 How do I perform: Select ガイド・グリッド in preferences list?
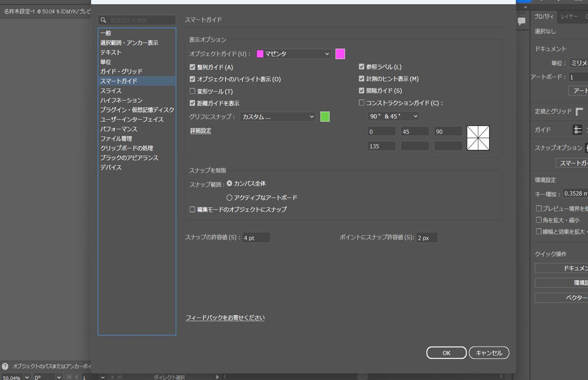[x=121, y=71]
